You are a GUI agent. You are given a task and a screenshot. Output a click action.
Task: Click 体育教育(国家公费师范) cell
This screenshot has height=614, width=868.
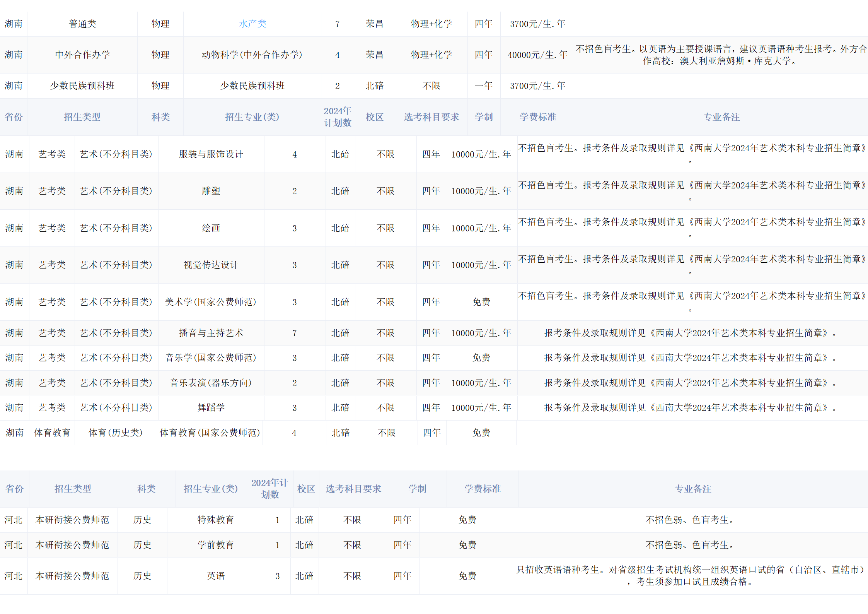(x=210, y=433)
